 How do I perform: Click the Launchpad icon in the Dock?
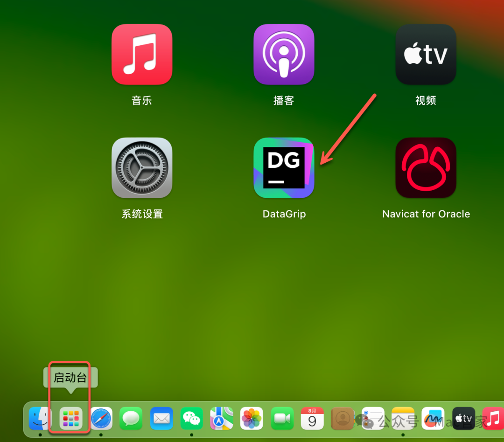pyautogui.click(x=70, y=418)
